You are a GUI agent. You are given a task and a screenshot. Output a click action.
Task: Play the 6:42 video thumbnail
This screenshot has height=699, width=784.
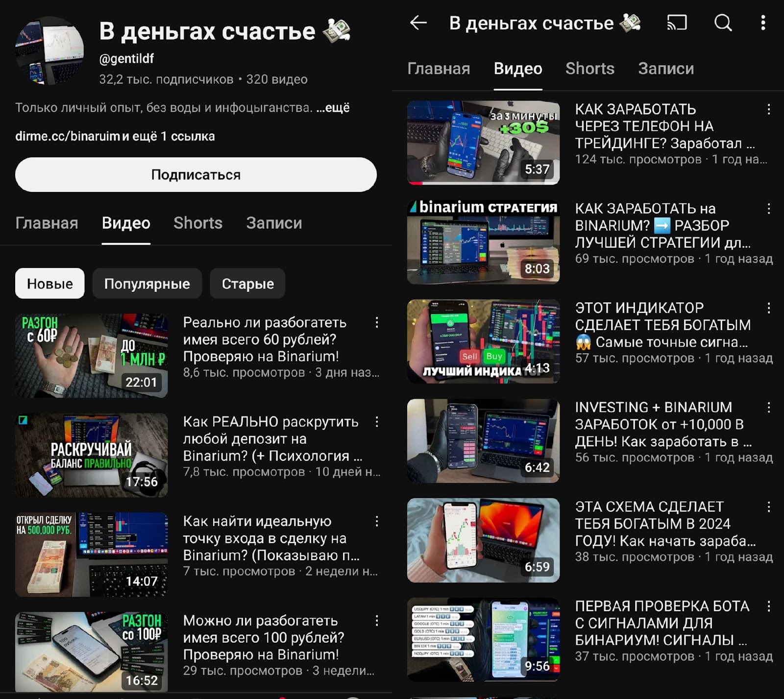(484, 441)
